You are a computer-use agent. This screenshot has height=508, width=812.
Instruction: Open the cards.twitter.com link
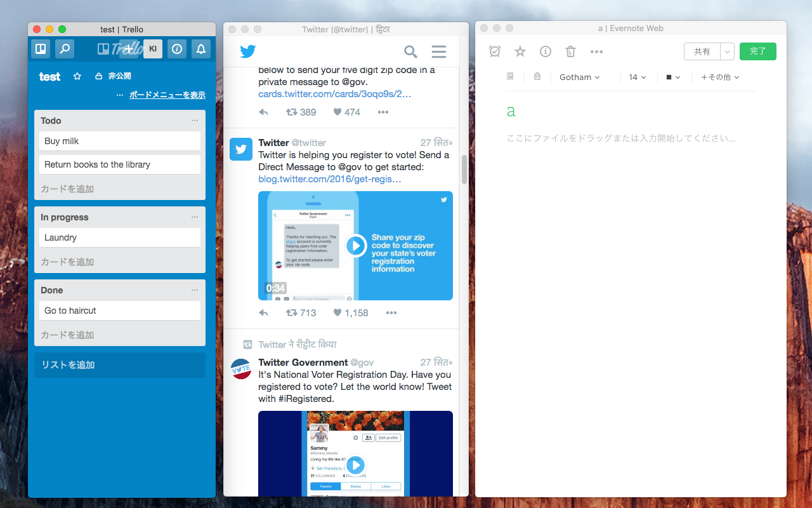pos(335,94)
